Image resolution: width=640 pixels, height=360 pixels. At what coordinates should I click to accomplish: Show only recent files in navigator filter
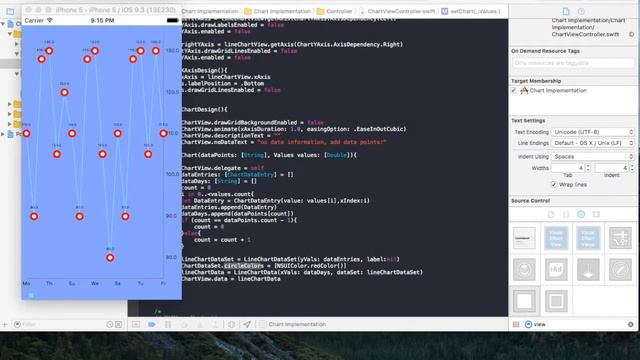coord(109,324)
